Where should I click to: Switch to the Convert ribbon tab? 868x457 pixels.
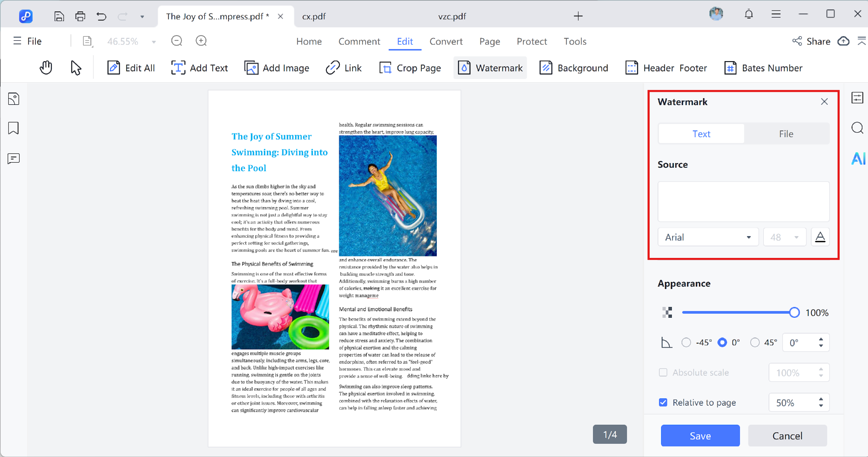[x=446, y=41]
